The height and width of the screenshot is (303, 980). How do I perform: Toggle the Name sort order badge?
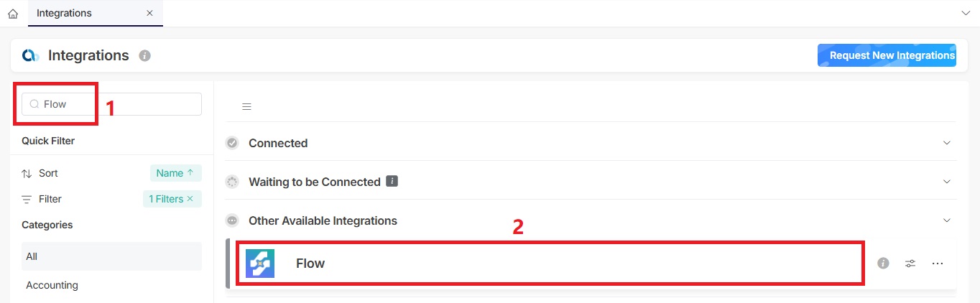175,173
